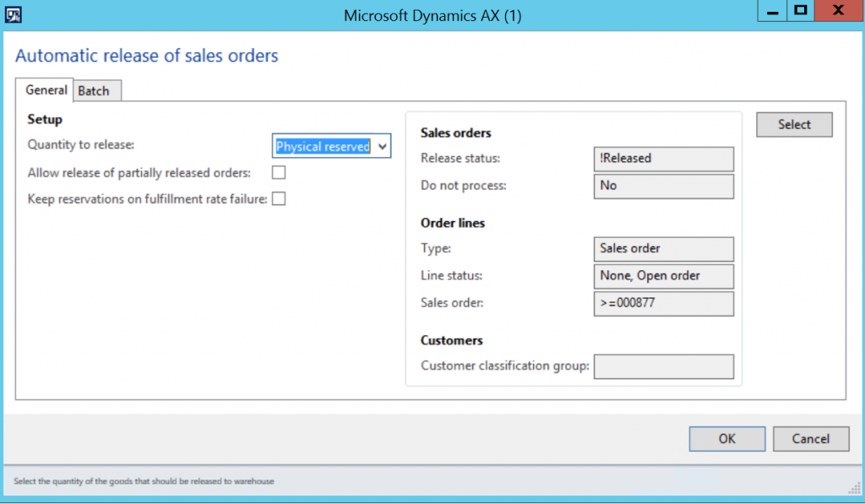The height and width of the screenshot is (504, 865).
Task: Click the Do not process field
Action: coord(663,186)
